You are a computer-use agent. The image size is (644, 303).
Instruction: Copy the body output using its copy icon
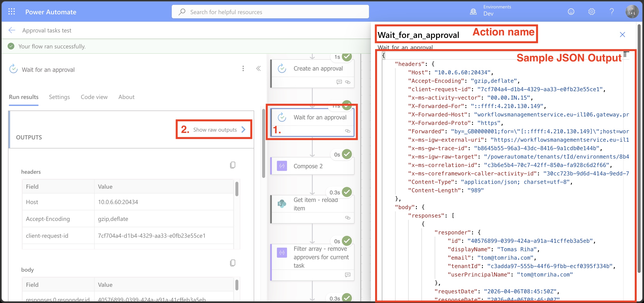(233, 263)
